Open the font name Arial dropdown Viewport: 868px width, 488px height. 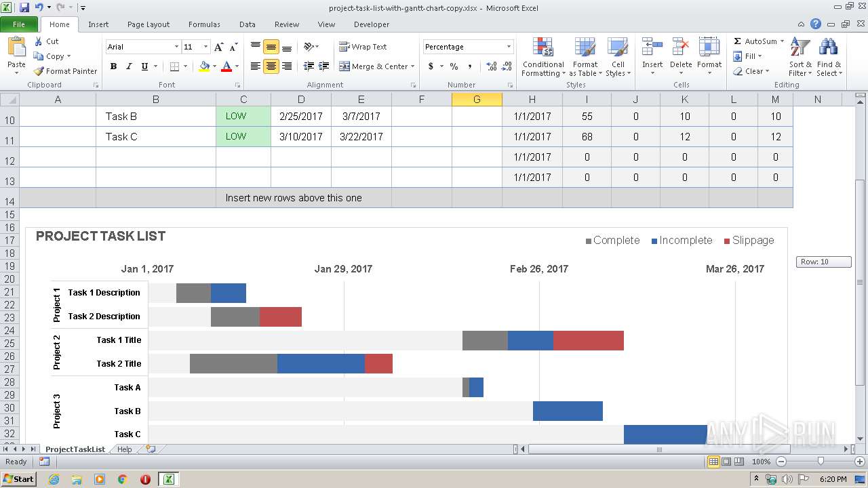(x=176, y=47)
